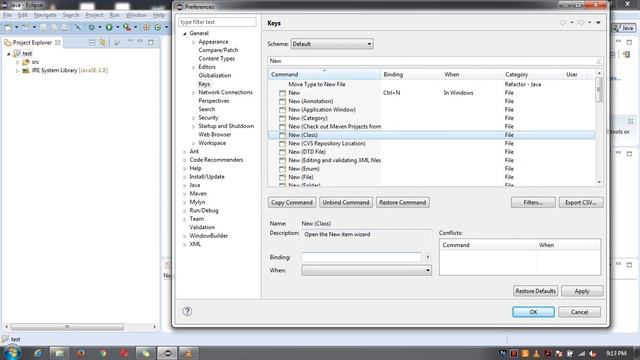The width and height of the screenshot is (640, 360).
Task: Click the Unbind Command button
Action: click(x=346, y=202)
